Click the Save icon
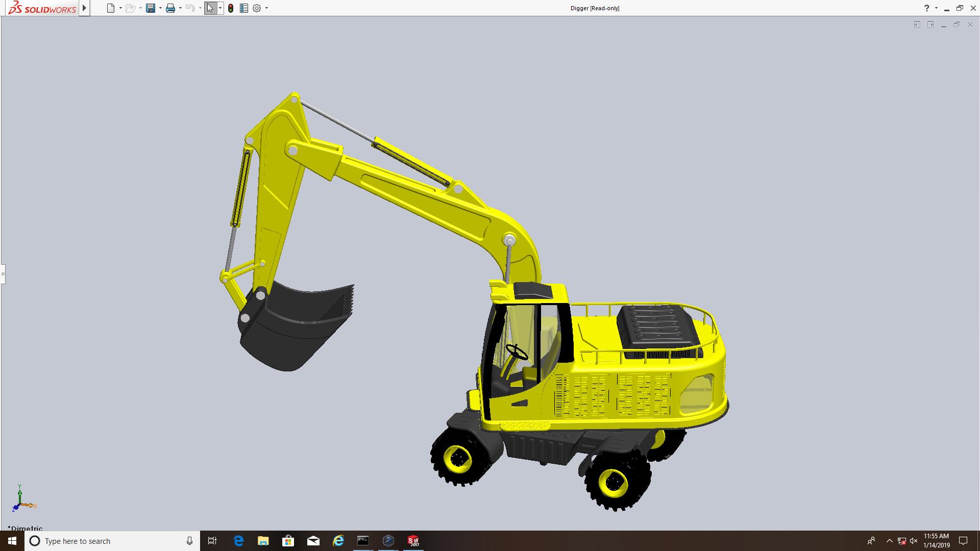Image resolution: width=980 pixels, height=551 pixels. coord(150,8)
